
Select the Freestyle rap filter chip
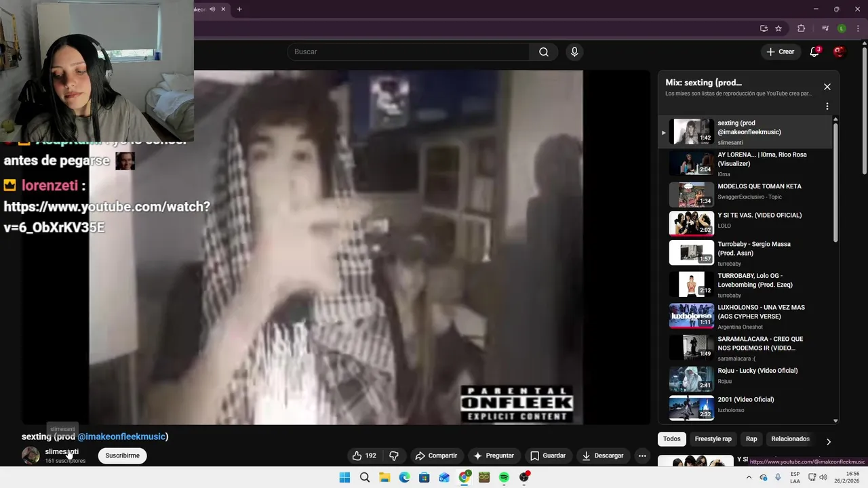(x=713, y=439)
